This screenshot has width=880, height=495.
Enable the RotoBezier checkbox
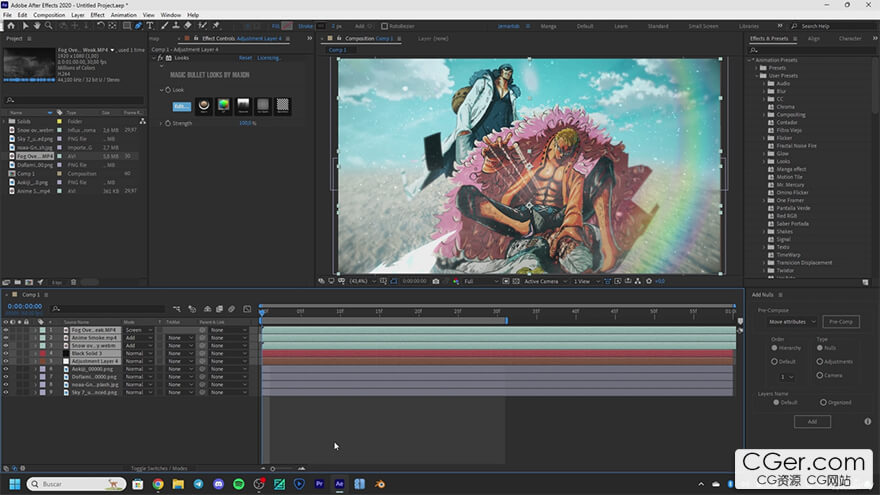click(384, 26)
